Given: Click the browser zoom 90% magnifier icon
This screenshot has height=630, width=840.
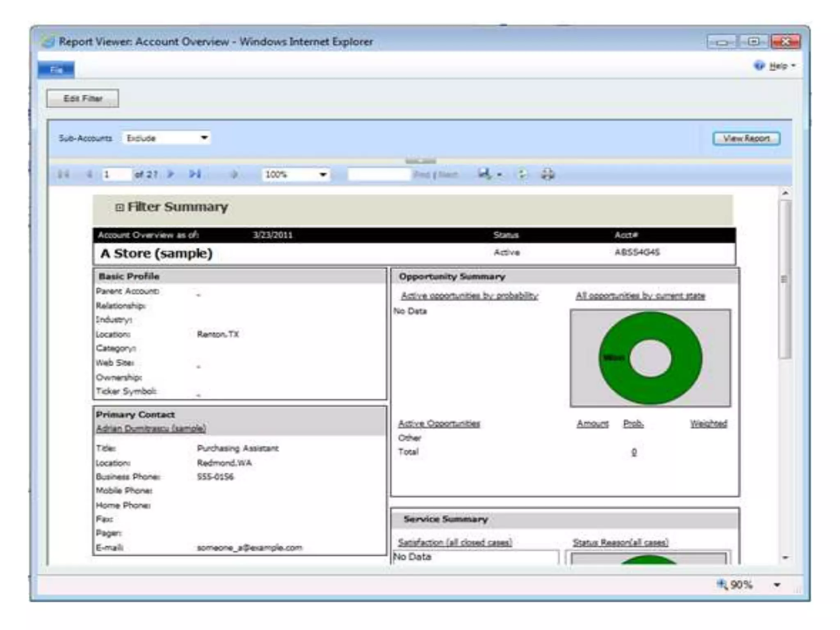Looking at the screenshot, I should (722, 584).
